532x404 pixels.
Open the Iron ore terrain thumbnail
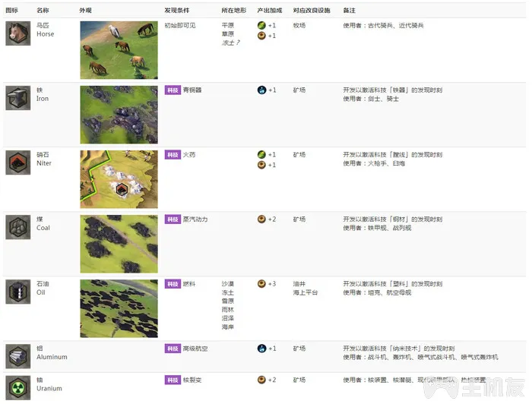pyautogui.click(x=119, y=115)
